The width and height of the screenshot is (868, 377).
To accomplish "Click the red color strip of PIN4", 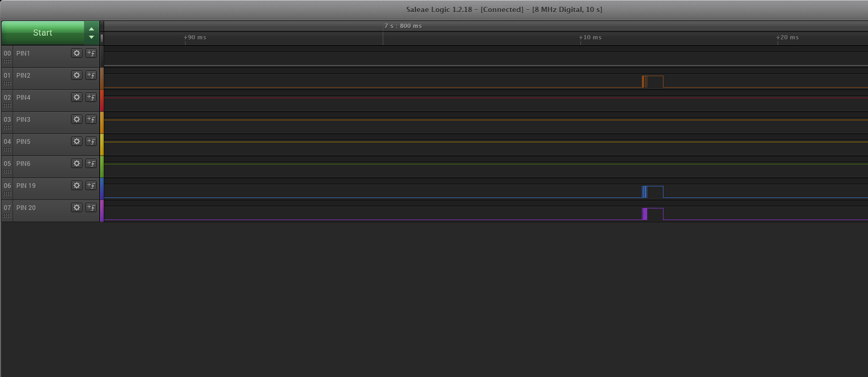I will (102, 100).
